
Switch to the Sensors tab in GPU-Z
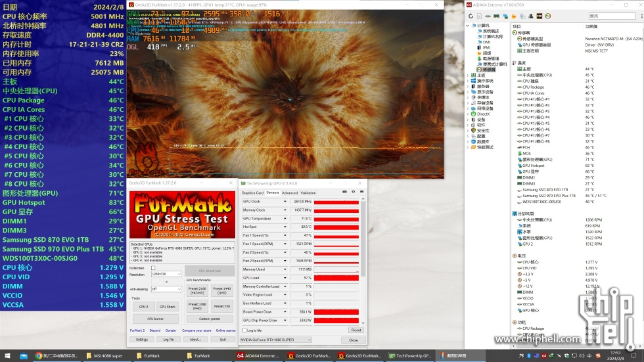272,192
